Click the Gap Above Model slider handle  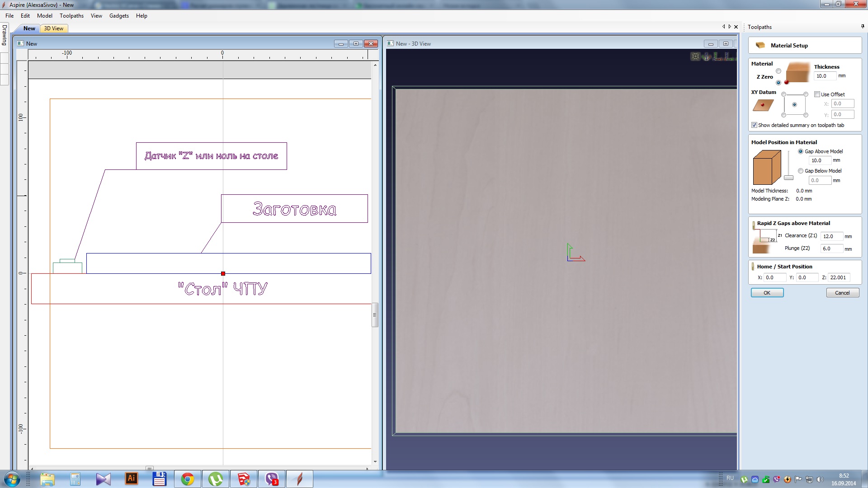coord(788,178)
